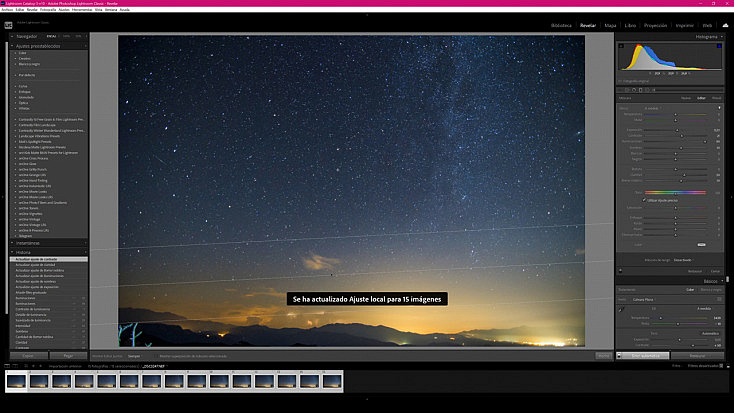Select Pincel mask mode
The height and width of the screenshot is (413, 734).
tap(716, 98)
